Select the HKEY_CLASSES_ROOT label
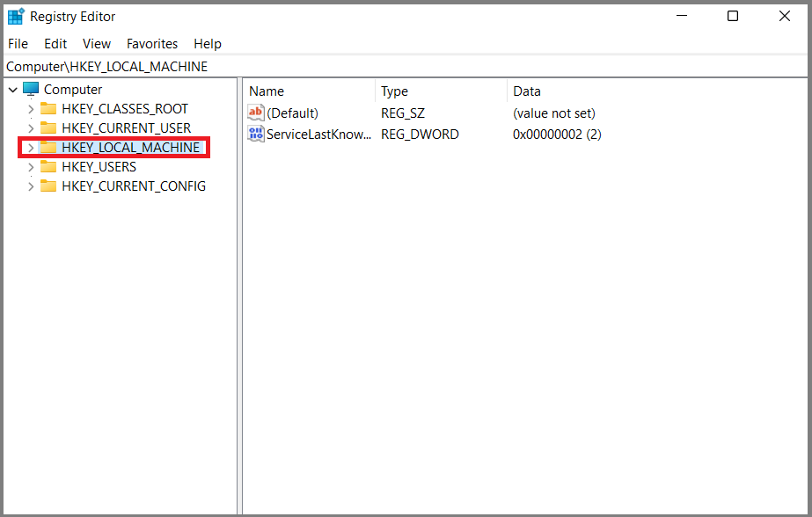This screenshot has height=517, width=812. tap(125, 109)
